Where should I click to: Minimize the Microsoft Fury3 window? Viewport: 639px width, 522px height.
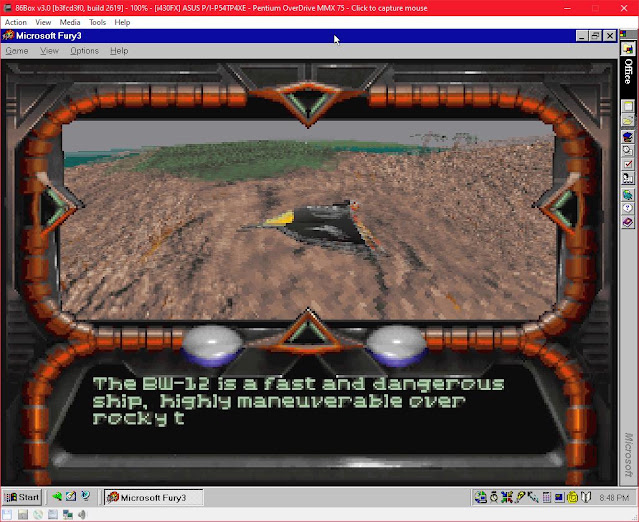(582, 36)
